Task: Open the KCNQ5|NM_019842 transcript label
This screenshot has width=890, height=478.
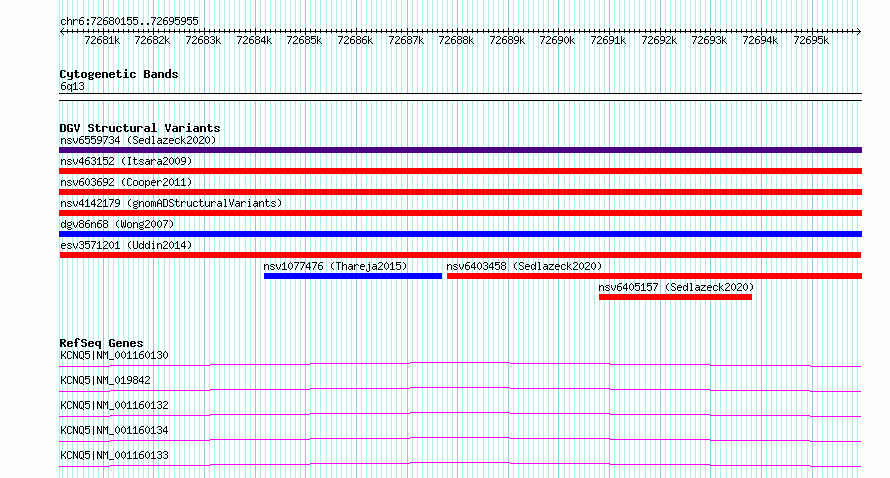Action: (105, 380)
